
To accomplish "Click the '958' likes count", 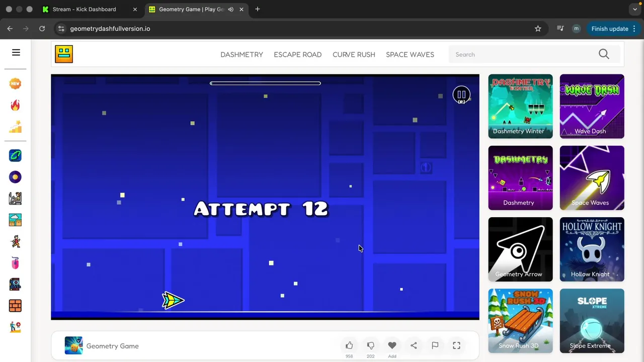I will 349,356.
